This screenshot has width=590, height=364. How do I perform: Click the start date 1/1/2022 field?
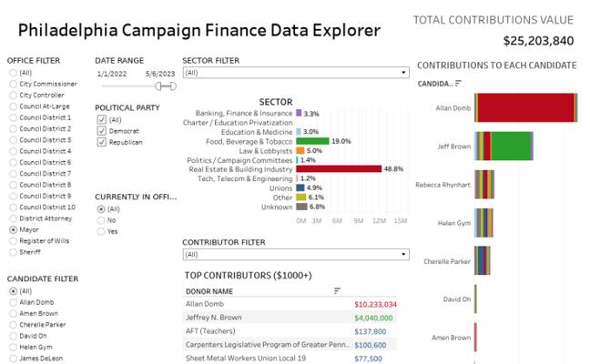pyautogui.click(x=109, y=74)
